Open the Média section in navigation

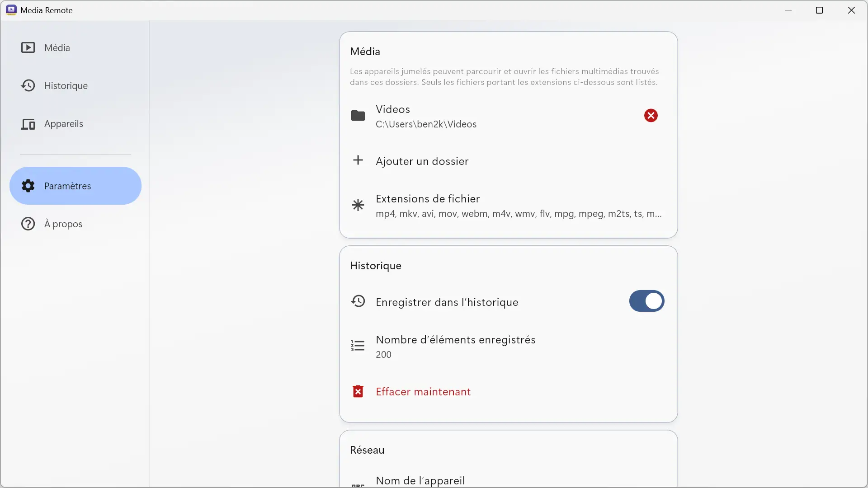tap(75, 47)
